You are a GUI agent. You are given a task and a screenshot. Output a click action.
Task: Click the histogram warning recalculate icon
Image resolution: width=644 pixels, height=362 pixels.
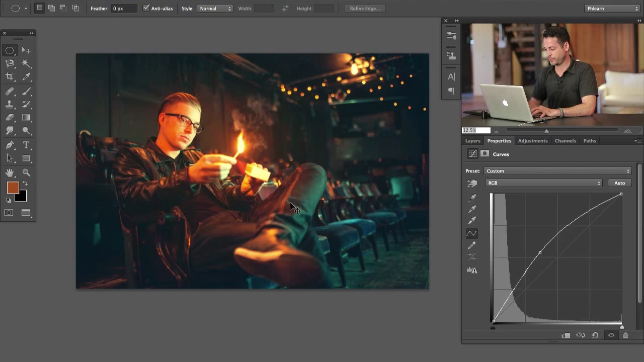[x=472, y=270]
